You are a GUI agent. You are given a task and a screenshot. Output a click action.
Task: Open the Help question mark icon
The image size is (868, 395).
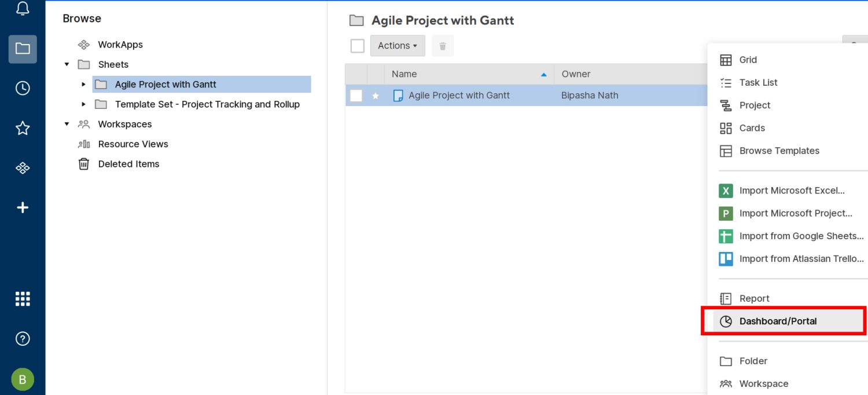23,339
